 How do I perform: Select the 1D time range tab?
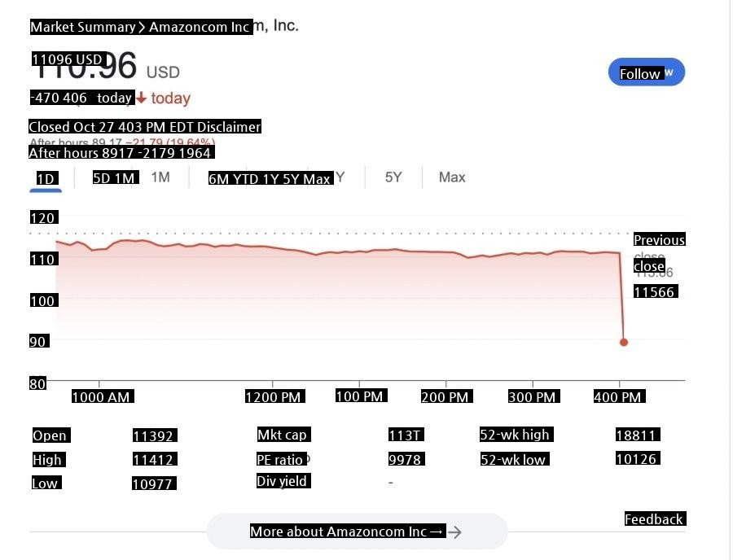coord(46,178)
